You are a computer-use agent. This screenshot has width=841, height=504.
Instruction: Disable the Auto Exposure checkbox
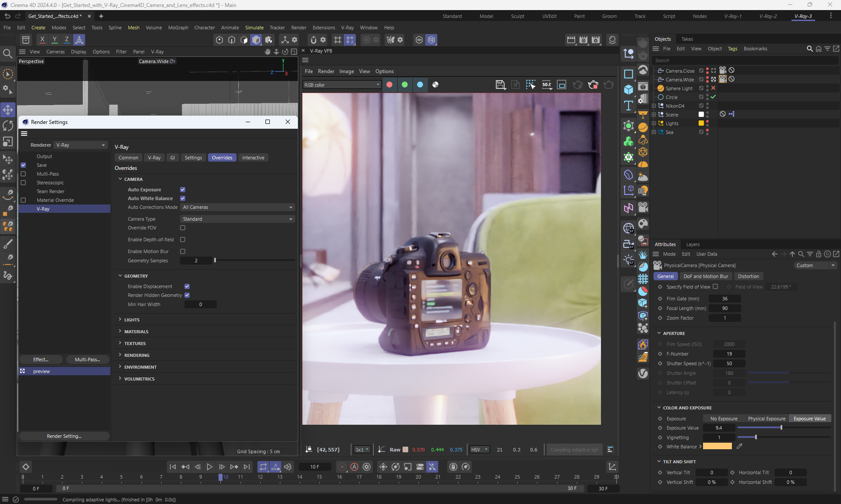[x=183, y=190]
